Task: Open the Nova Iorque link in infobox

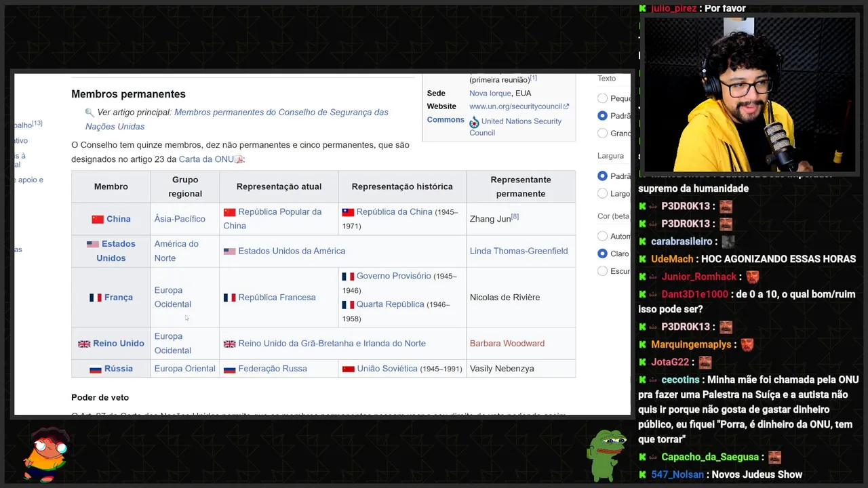Action: coord(490,94)
